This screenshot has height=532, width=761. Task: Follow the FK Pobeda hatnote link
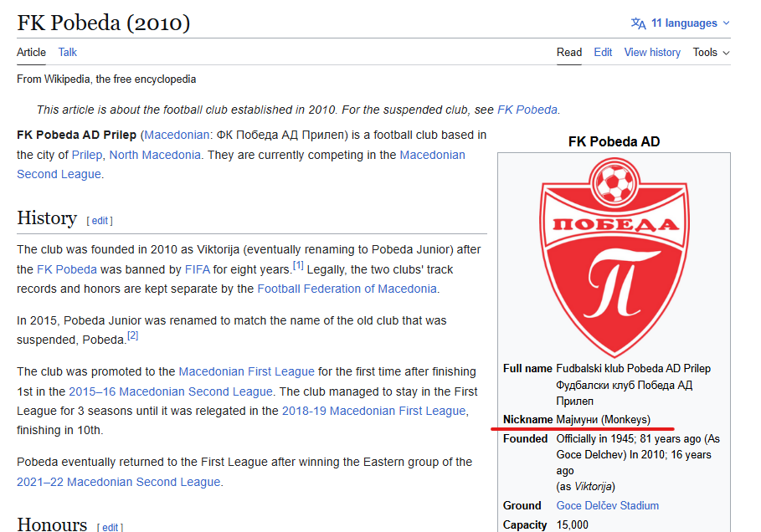click(x=527, y=110)
